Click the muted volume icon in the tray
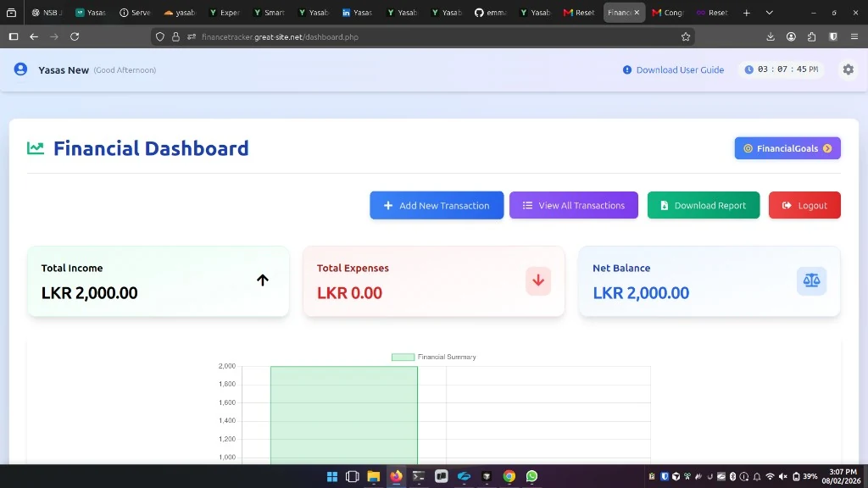This screenshot has width=868, height=488. point(782,476)
